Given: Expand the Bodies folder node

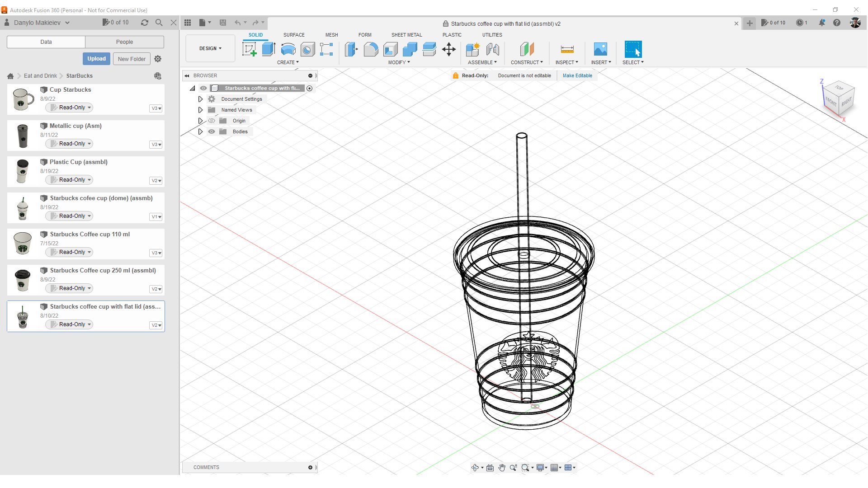Looking at the screenshot, I should click(x=200, y=131).
